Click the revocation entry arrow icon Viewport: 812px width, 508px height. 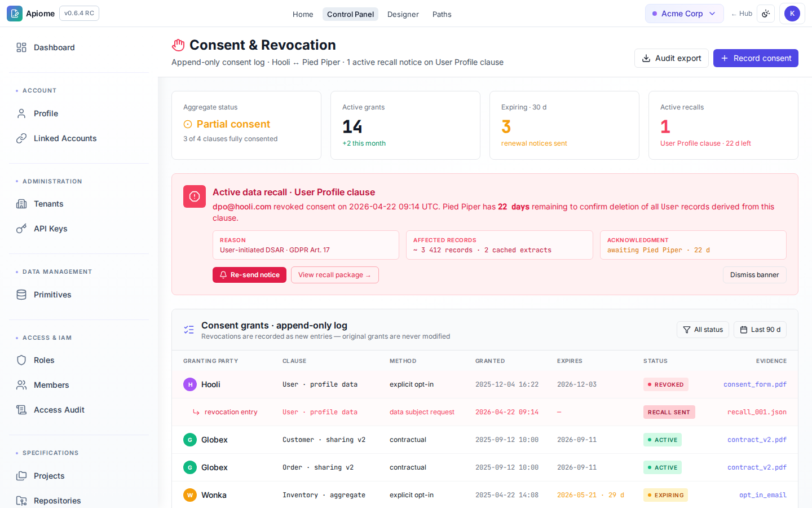tap(196, 412)
